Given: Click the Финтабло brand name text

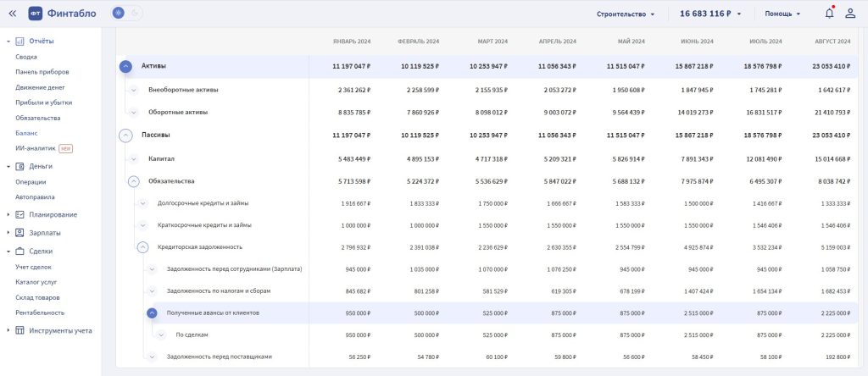Looking at the screenshot, I should coord(71,14).
